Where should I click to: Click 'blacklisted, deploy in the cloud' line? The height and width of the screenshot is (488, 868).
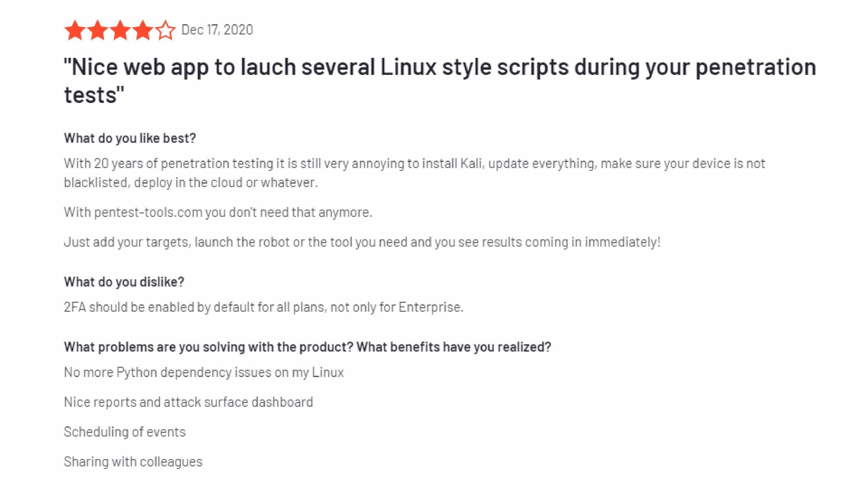[x=191, y=182]
